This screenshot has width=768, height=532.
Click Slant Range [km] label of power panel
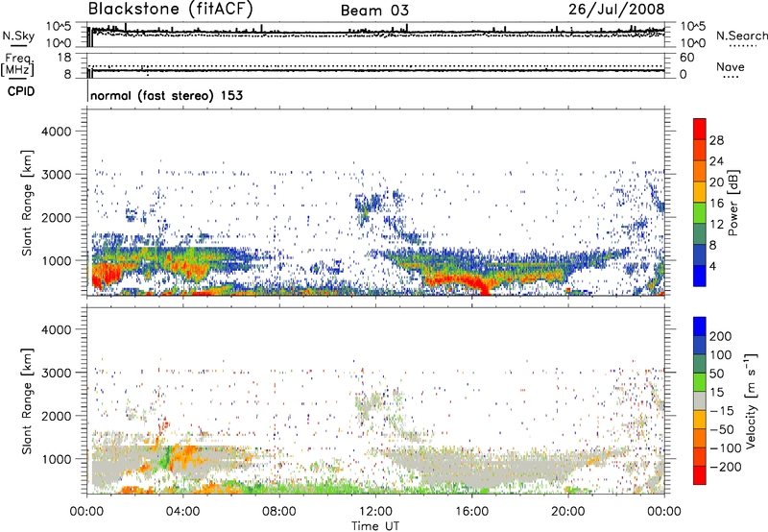coord(27,203)
